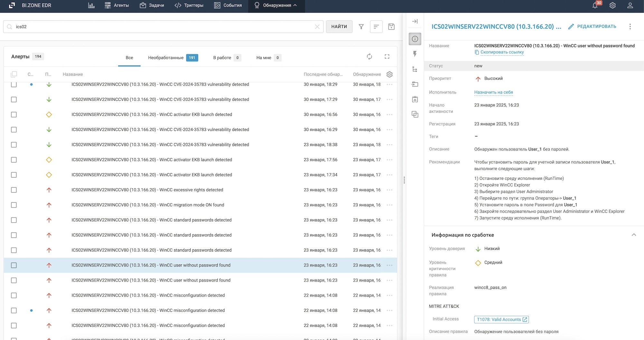The height and width of the screenshot is (340, 644).
Task: Open the T1078: Valid Accounts link
Action: coord(501,319)
